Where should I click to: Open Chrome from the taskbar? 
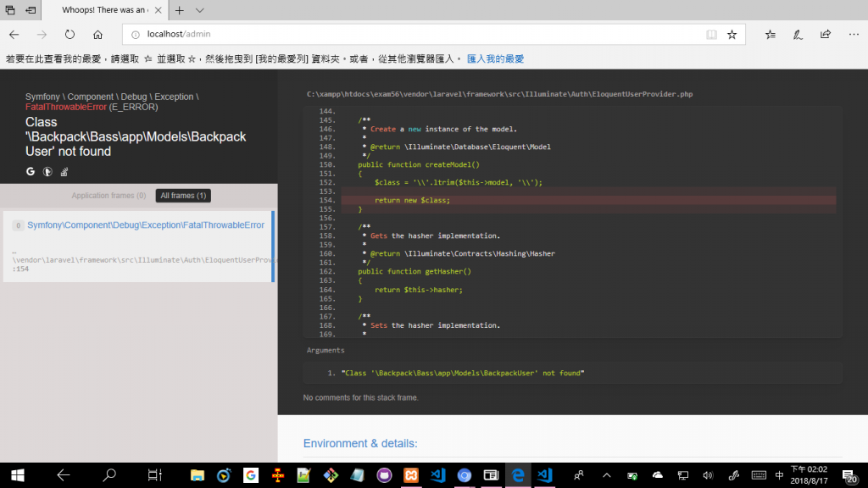point(464,475)
